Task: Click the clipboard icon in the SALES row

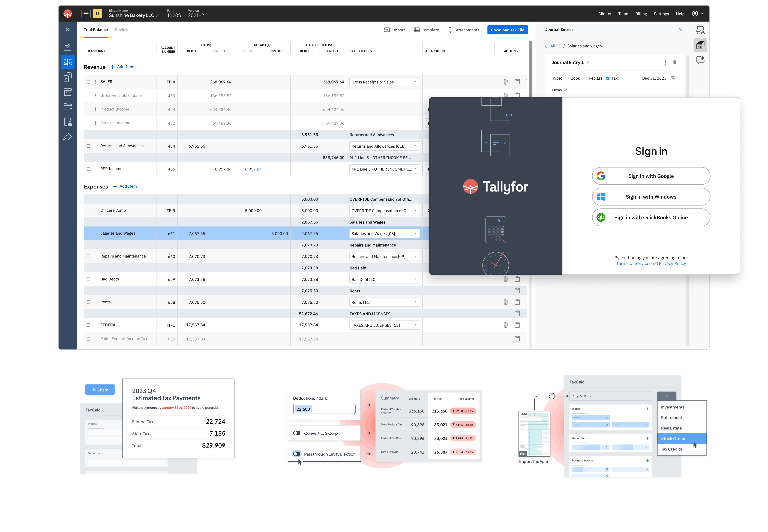Action: 517,82
